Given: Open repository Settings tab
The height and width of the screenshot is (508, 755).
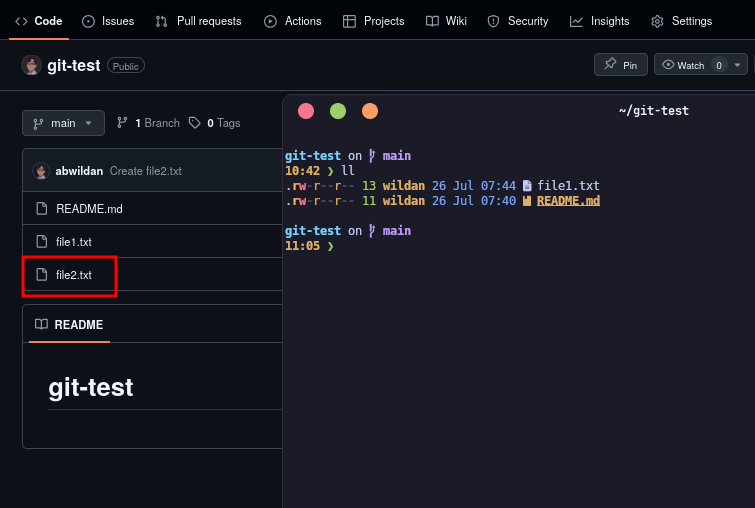Looking at the screenshot, I should pyautogui.click(x=681, y=21).
